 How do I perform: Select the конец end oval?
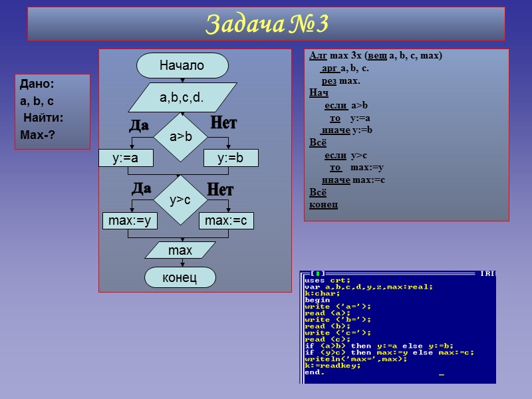[x=182, y=277]
